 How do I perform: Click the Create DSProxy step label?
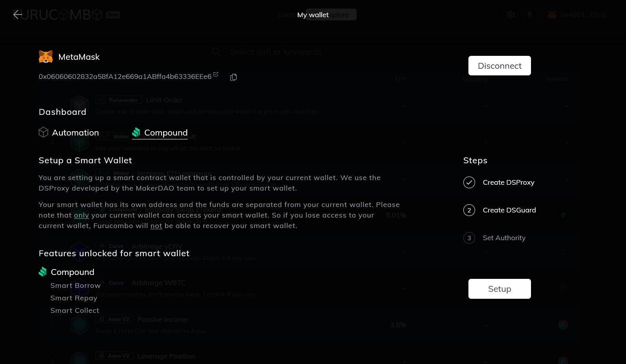coord(509,182)
